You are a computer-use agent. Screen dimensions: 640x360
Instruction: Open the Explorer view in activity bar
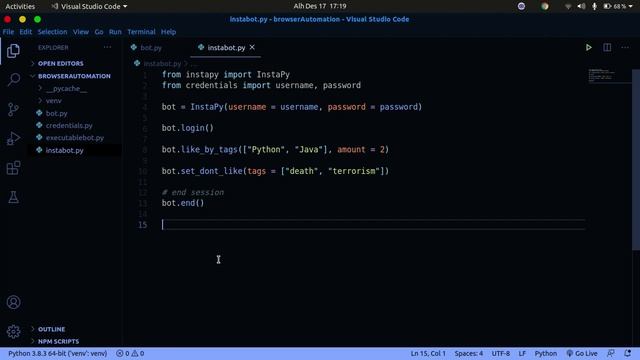coord(13,51)
